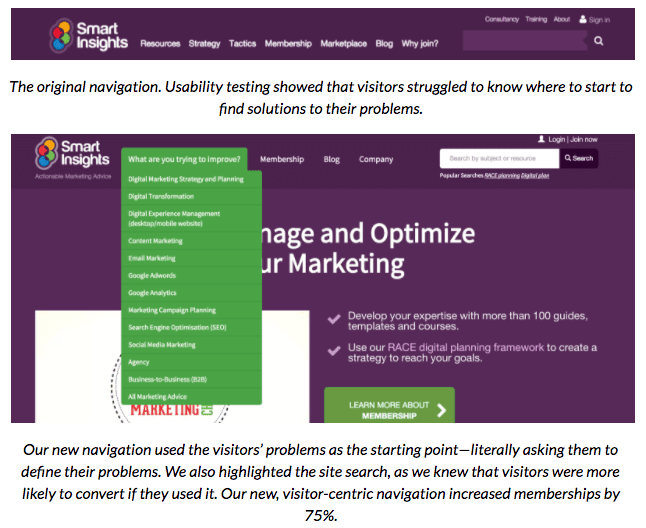646x528 pixels.
Task: Choose Social Media Marketing from the list
Action: (162, 345)
